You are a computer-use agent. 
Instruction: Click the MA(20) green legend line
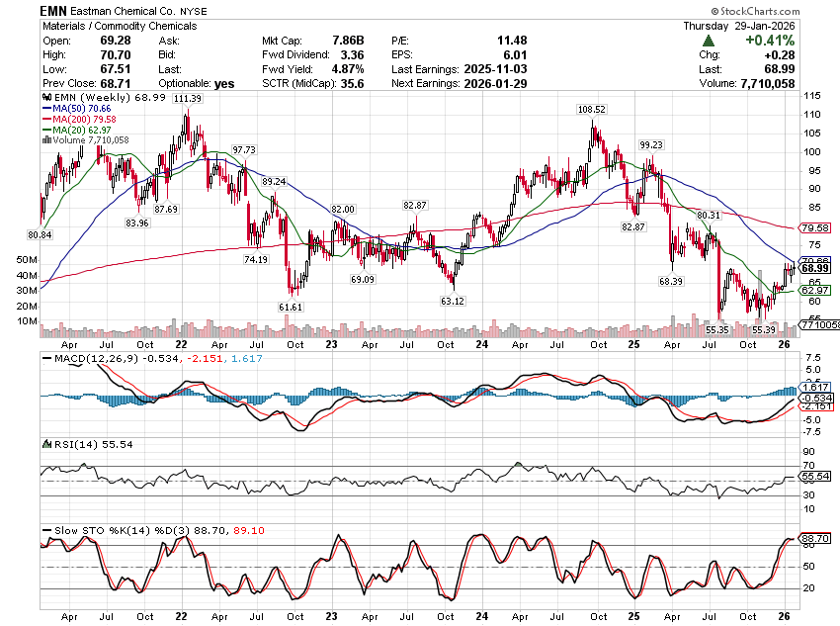tap(45, 130)
